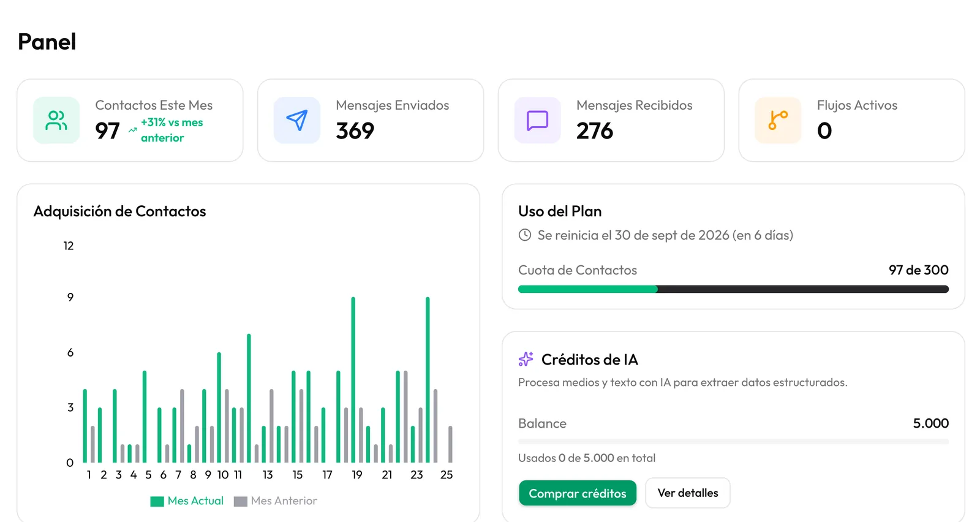The image size is (980, 522).
Task: Click the Contactos Este Mes label
Action: pos(154,105)
